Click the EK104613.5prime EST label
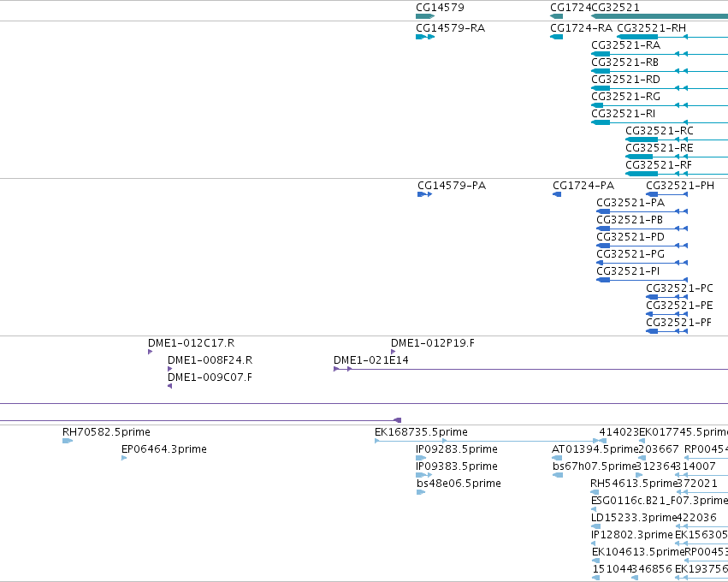Screen dimensions: 728x582 tap(638, 552)
